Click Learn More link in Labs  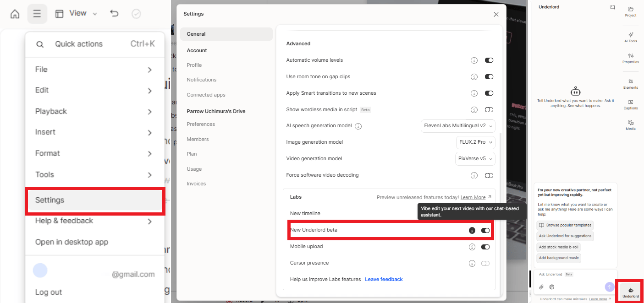point(473,198)
